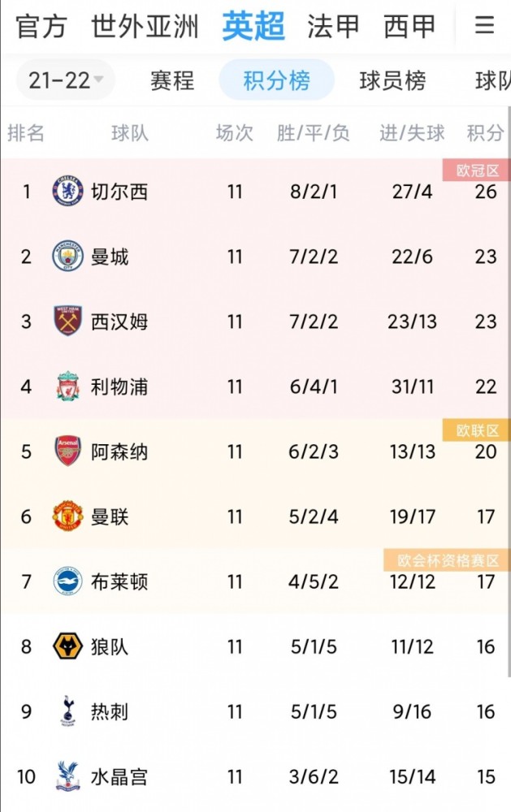Open the 球员榜 player rankings tab
The height and width of the screenshot is (812, 511).
393,80
